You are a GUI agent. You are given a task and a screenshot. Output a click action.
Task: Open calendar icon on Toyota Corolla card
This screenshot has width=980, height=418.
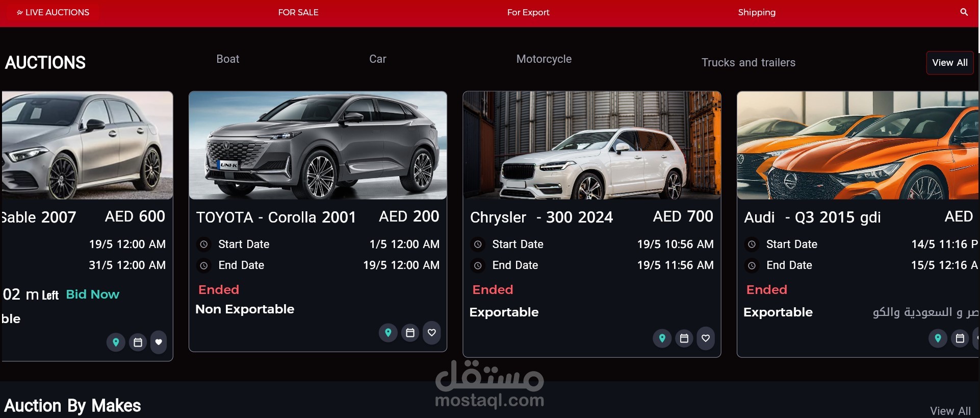click(410, 333)
